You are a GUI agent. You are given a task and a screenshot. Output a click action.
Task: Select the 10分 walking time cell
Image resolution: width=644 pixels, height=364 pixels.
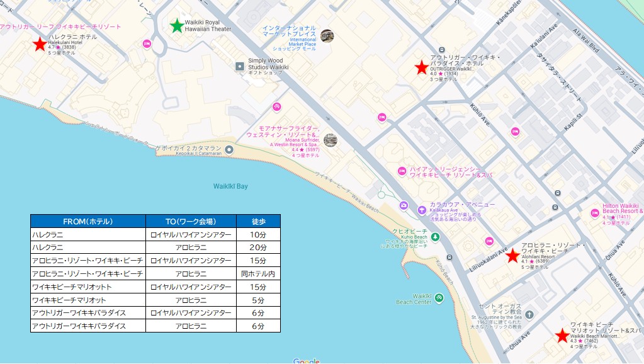pos(258,235)
